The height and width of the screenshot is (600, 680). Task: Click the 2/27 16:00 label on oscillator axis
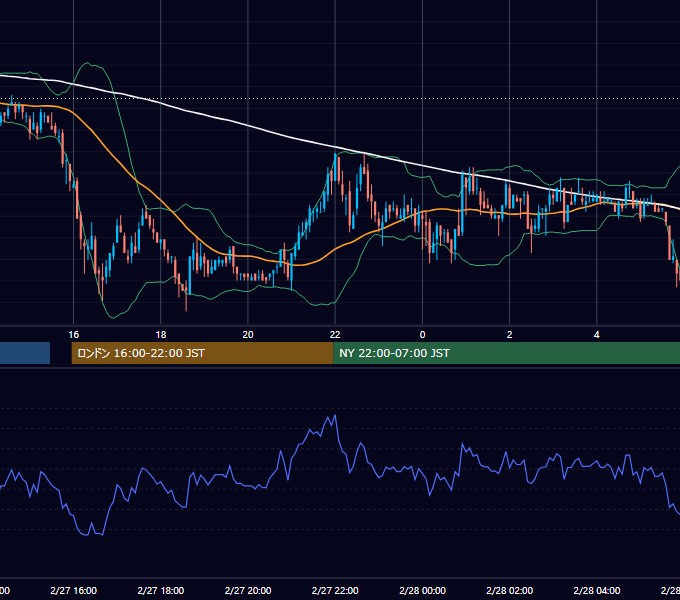(x=74, y=590)
